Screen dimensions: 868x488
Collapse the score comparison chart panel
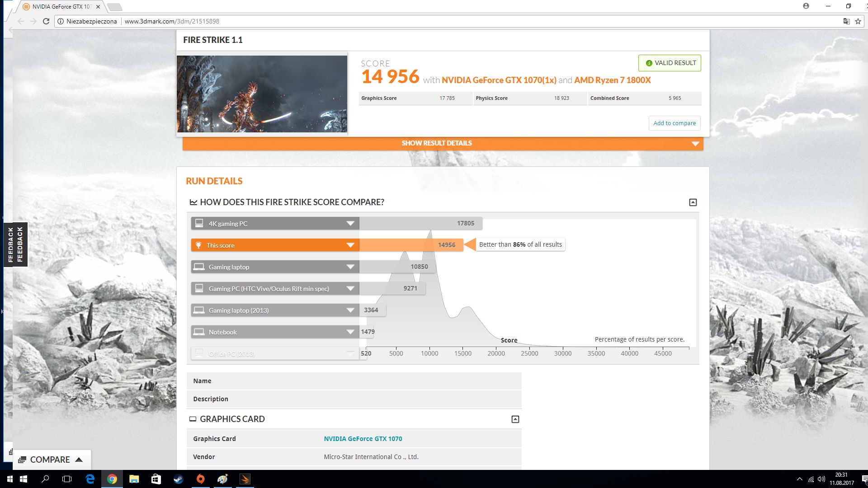coord(692,202)
